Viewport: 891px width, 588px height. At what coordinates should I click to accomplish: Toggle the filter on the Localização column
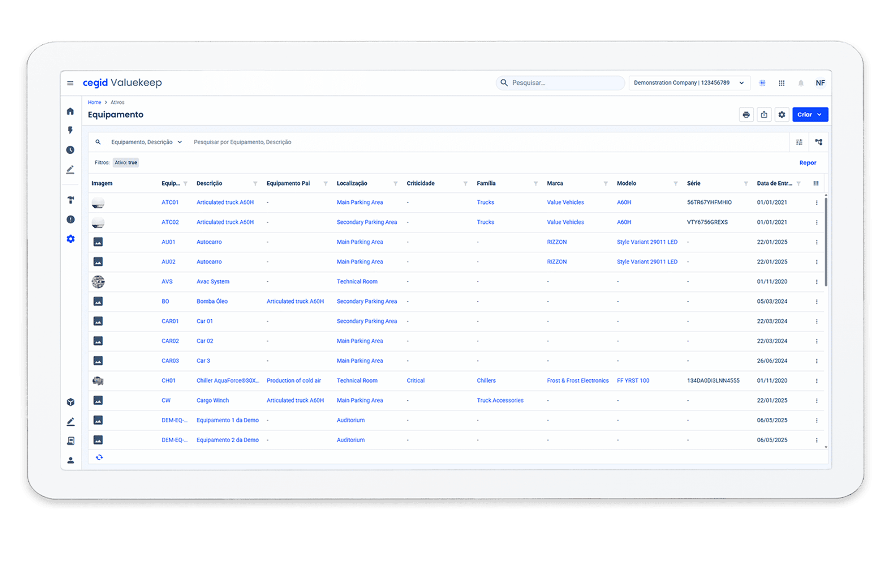coord(395,183)
